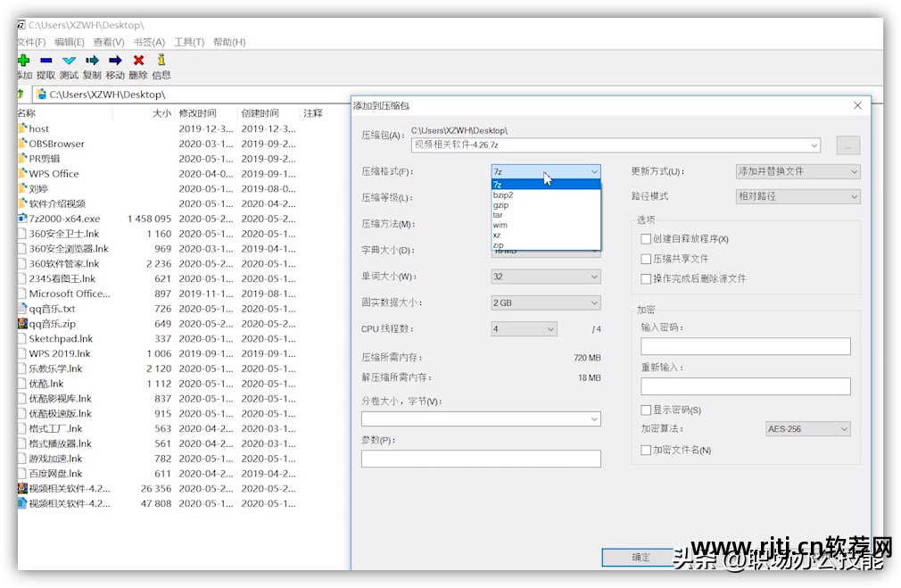Close the 添加到压缩包 dialog
Image resolution: width=901 pixels, height=588 pixels.
click(x=857, y=105)
